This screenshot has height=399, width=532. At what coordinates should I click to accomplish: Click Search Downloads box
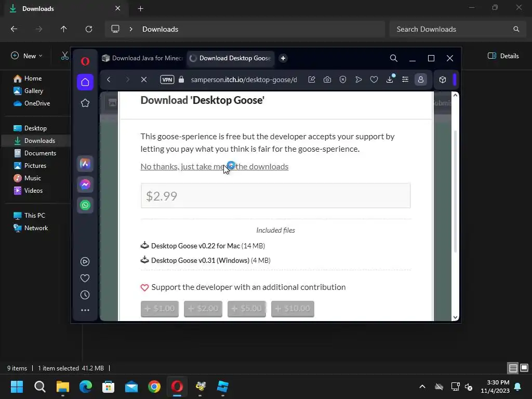point(457,29)
